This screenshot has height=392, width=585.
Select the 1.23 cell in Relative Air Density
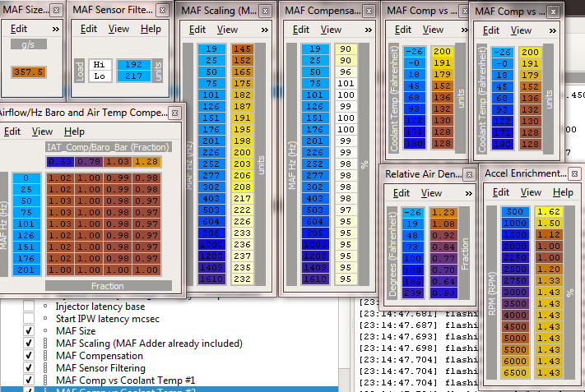443,212
